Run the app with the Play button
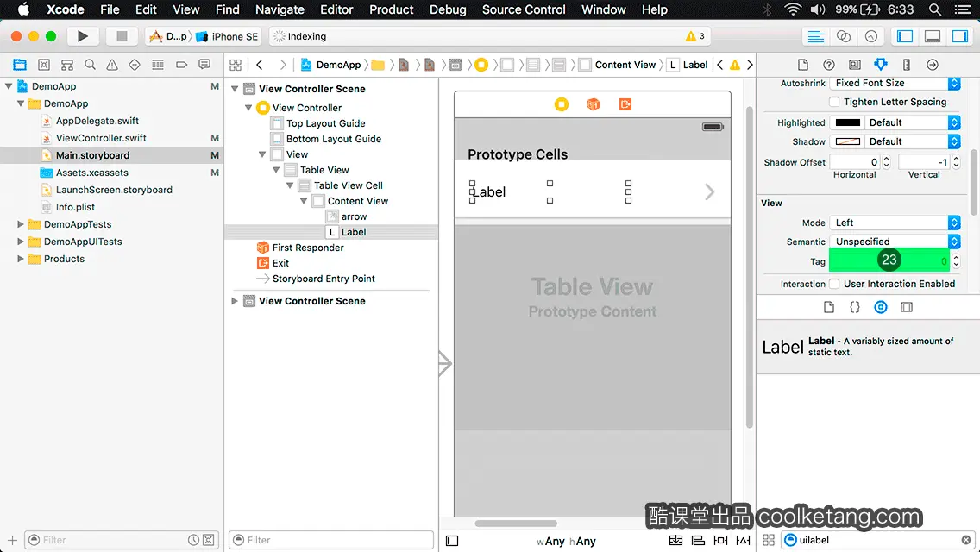This screenshot has width=980, height=552. (83, 36)
